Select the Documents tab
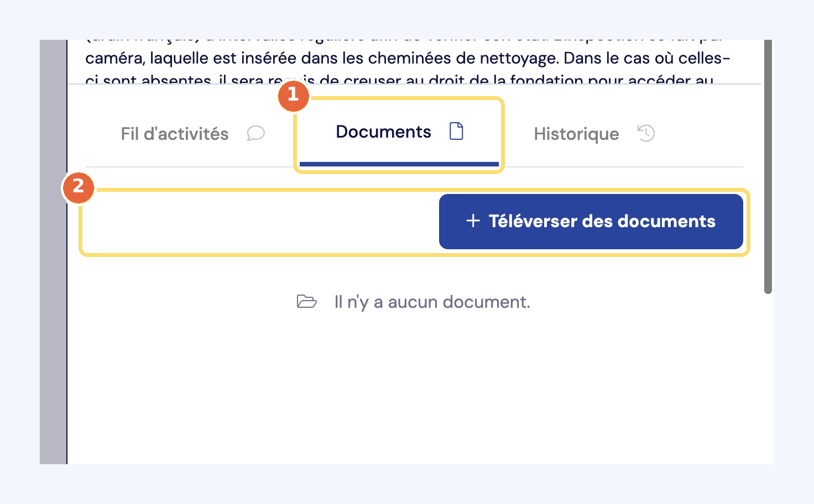This screenshot has width=814, height=504. 399,133
